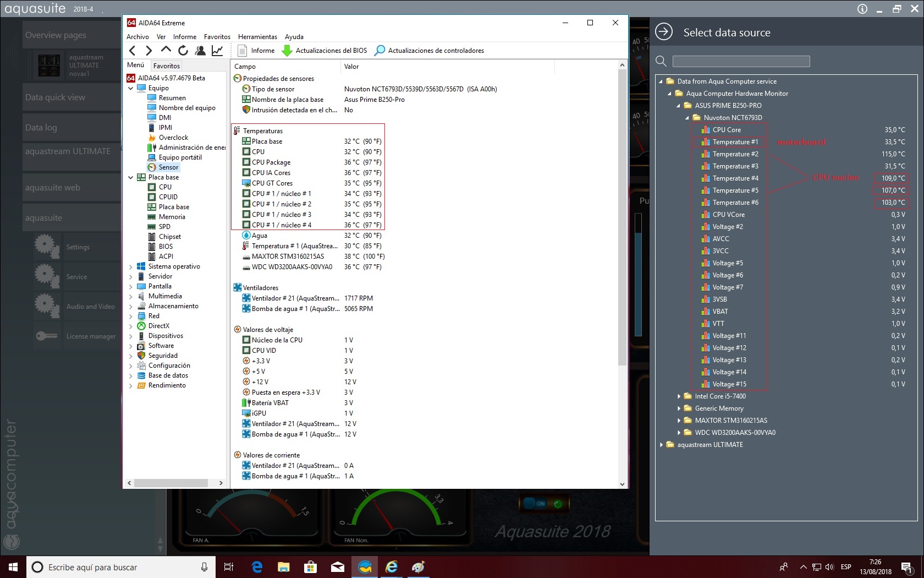Click Actualizaciones de controladores button
924x578 pixels.
pyautogui.click(x=429, y=51)
